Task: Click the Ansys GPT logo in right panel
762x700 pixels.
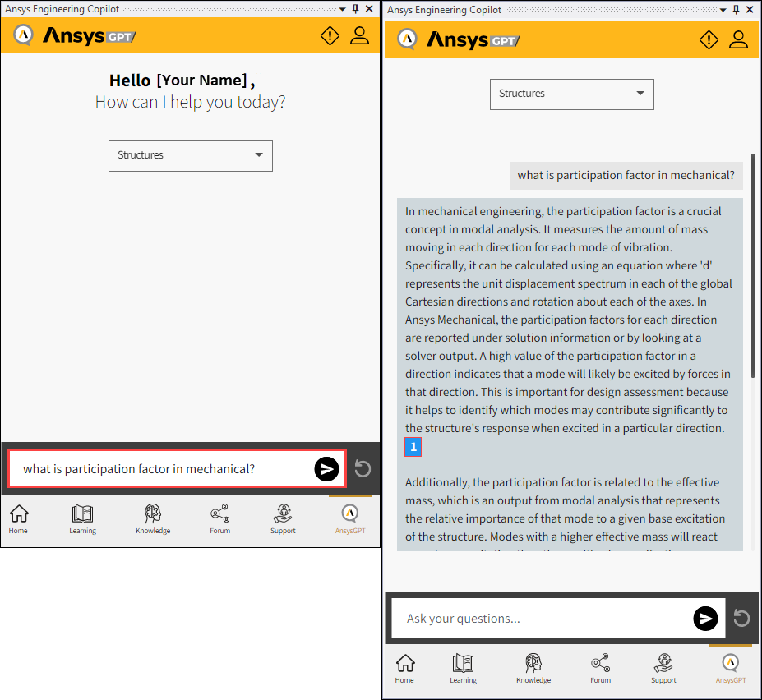Action: 459,39
